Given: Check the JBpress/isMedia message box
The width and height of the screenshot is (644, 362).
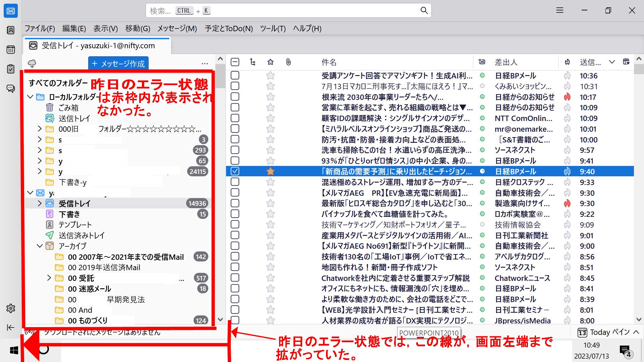Looking at the screenshot, I should 235,320.
